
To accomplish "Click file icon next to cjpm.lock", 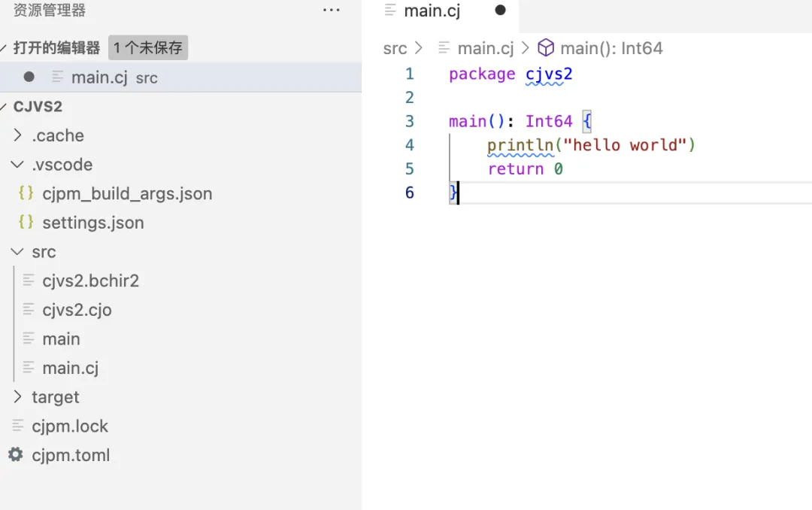I will pos(18,426).
